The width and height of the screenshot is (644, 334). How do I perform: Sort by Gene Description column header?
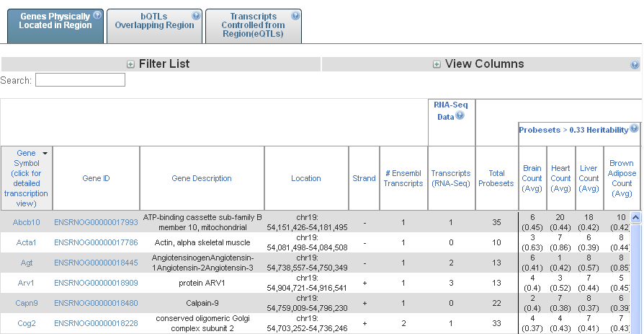(202, 178)
